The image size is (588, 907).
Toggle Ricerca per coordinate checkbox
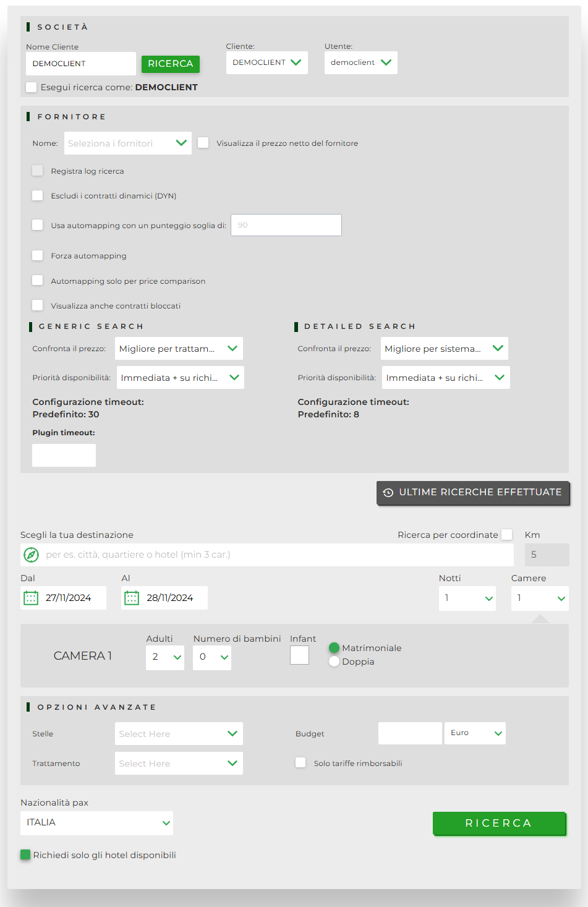click(x=507, y=535)
